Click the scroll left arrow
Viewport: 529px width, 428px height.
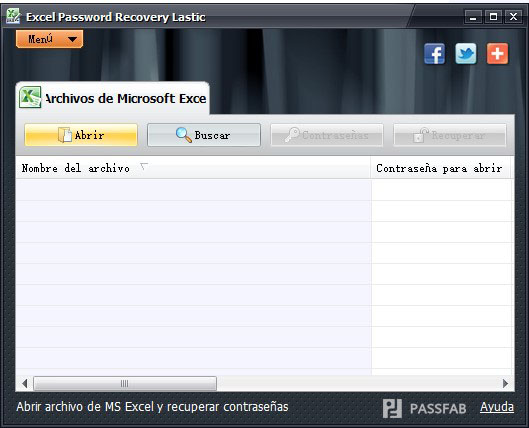tap(24, 383)
